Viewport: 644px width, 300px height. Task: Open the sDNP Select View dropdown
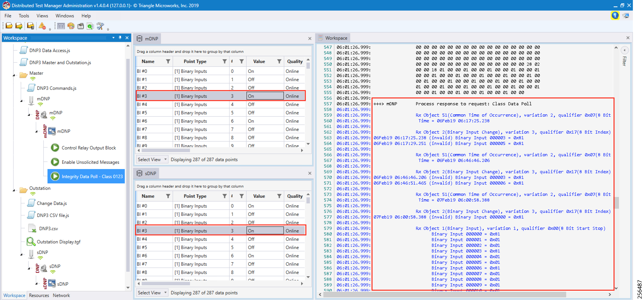pos(152,292)
